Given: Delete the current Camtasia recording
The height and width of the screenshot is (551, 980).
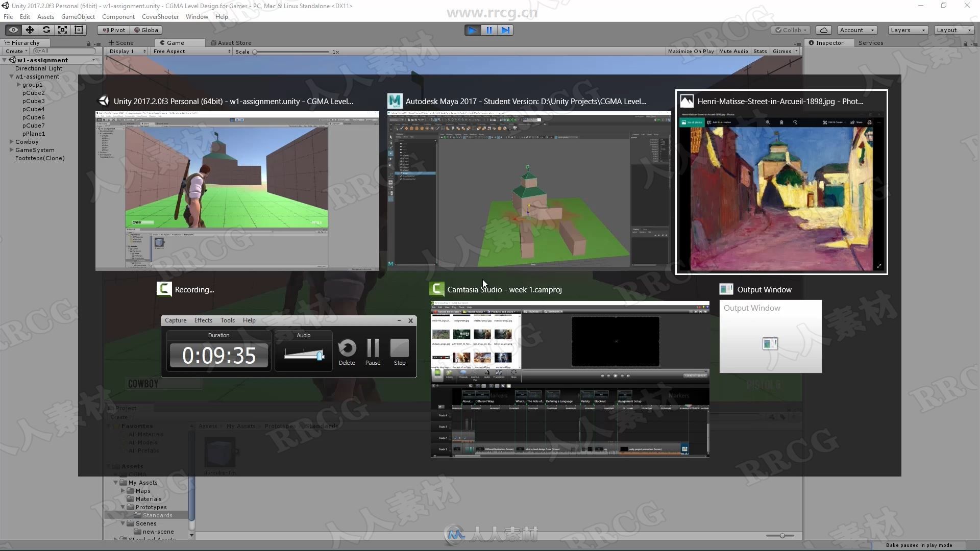Looking at the screenshot, I should [347, 352].
